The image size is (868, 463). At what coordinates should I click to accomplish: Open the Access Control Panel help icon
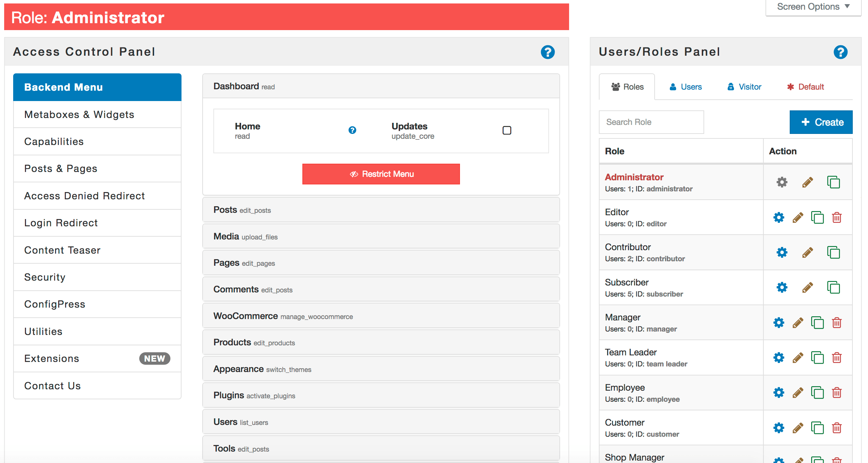click(548, 52)
